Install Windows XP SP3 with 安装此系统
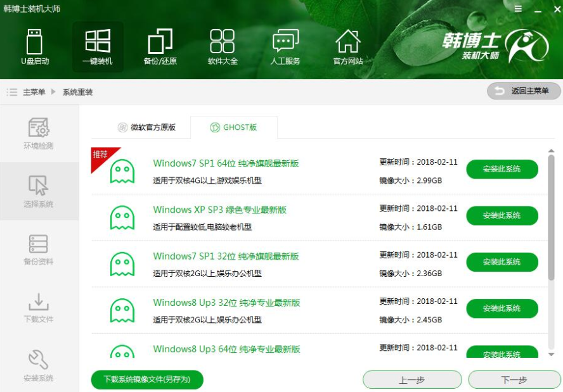This screenshot has height=392, width=563. tap(502, 215)
